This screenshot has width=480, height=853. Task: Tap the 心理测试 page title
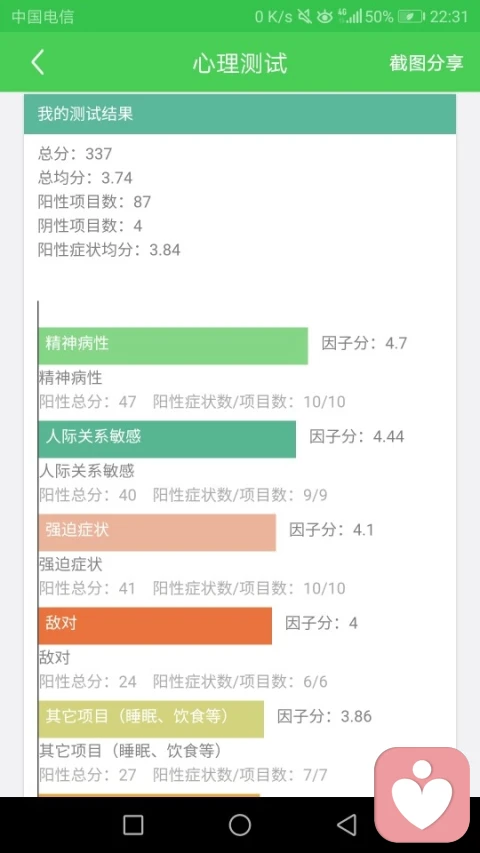pyautogui.click(x=240, y=63)
